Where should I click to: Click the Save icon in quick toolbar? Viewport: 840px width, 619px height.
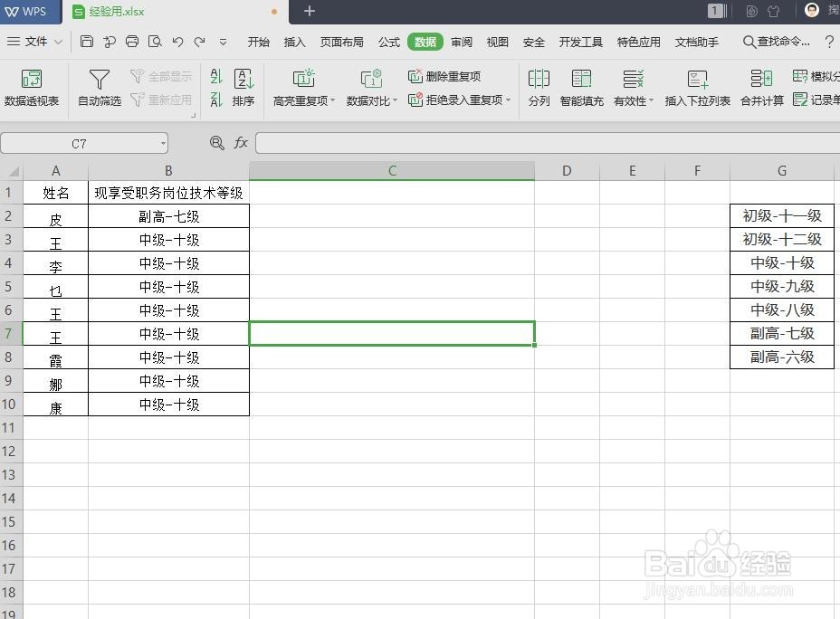[x=86, y=42]
